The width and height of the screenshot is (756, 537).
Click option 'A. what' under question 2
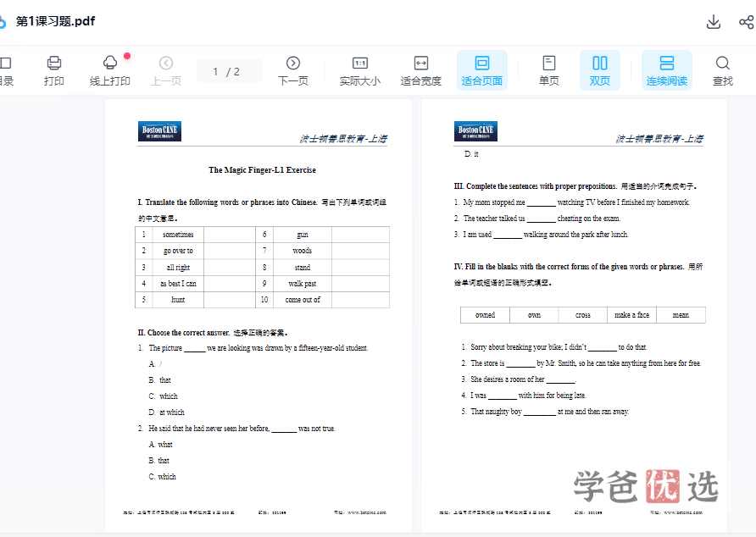[160, 445]
